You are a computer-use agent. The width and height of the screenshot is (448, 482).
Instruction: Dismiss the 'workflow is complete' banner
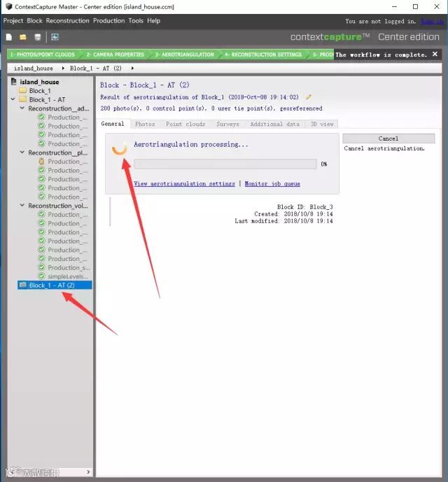435,54
